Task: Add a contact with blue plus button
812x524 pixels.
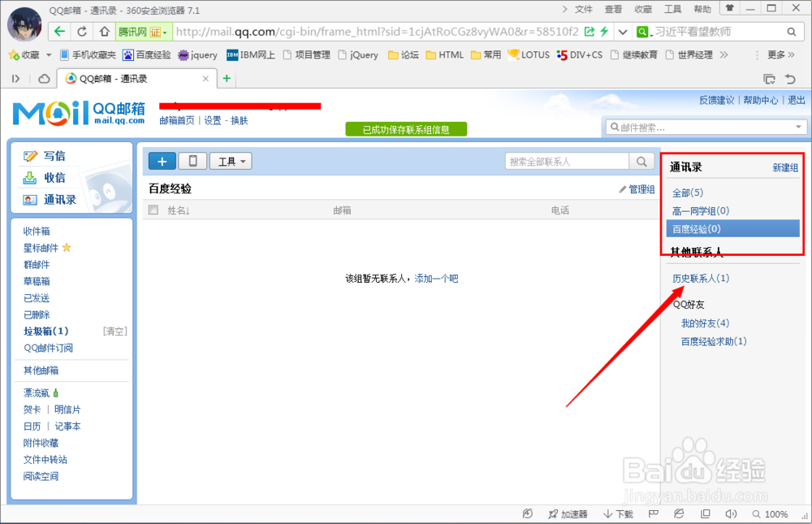Action: click(x=162, y=161)
